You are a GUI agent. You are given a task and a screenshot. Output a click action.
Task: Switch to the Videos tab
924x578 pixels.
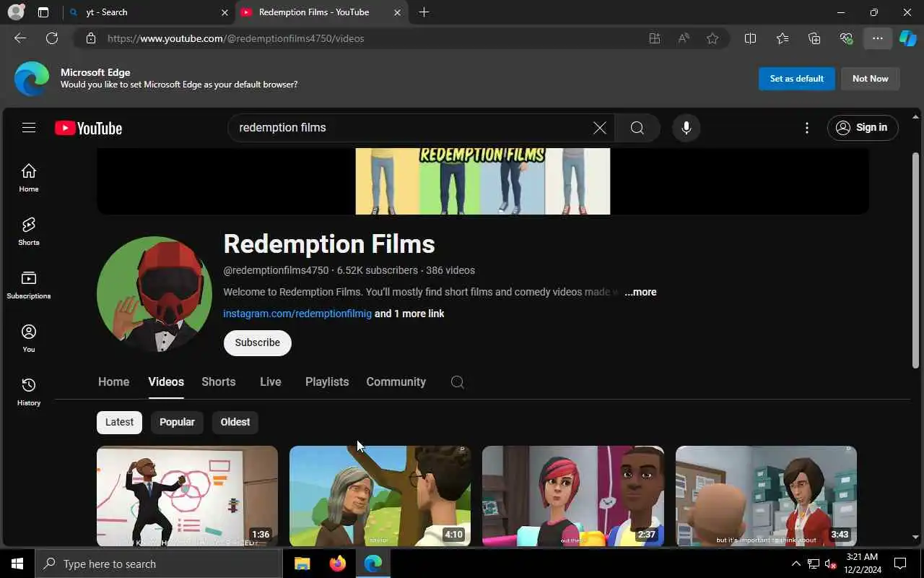166,382
